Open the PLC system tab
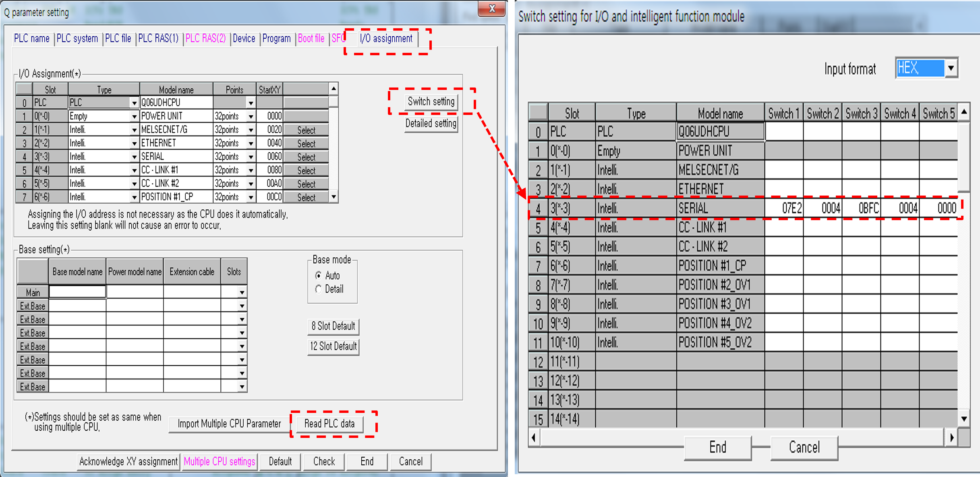 pyautogui.click(x=77, y=38)
